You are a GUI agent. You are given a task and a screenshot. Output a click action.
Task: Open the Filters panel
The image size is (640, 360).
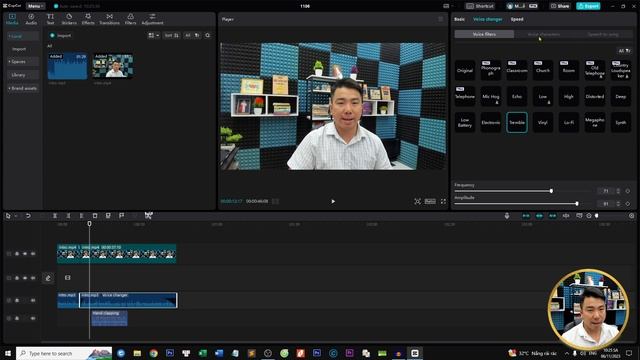131,19
